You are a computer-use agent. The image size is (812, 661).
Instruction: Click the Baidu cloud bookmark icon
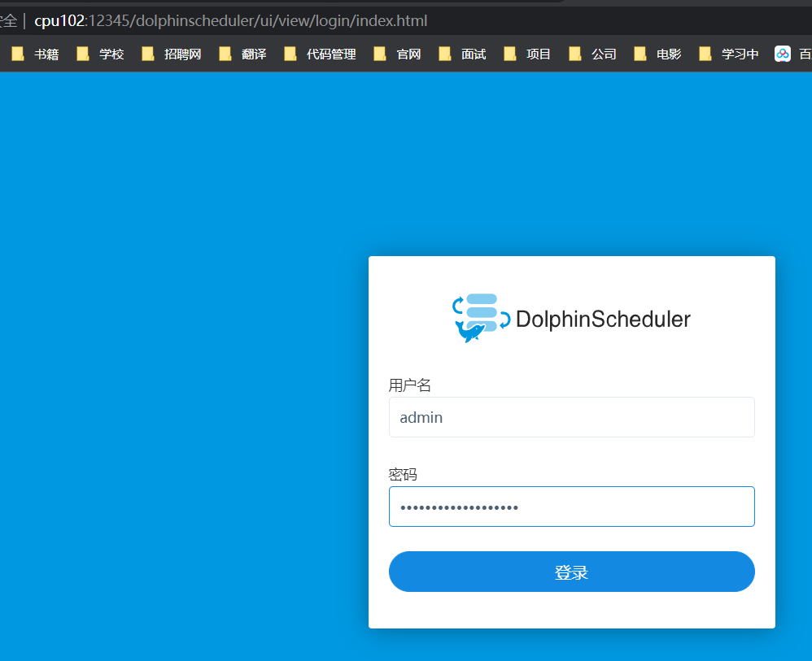tap(783, 54)
